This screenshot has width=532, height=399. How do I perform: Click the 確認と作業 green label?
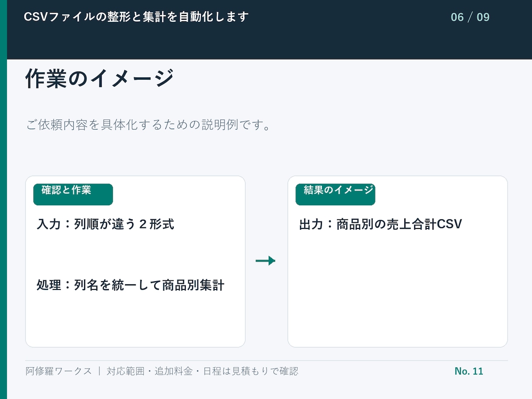click(x=73, y=194)
